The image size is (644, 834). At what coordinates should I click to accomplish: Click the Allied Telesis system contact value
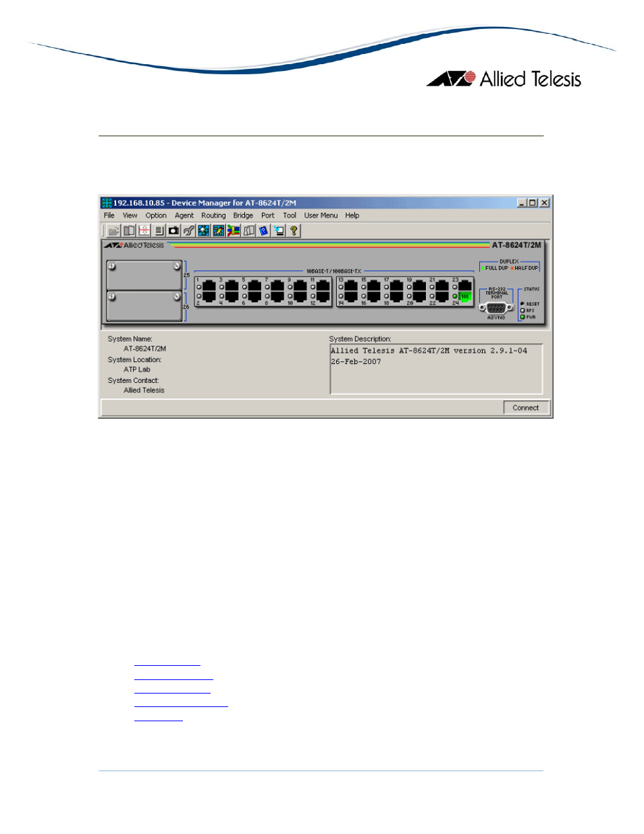pos(144,390)
